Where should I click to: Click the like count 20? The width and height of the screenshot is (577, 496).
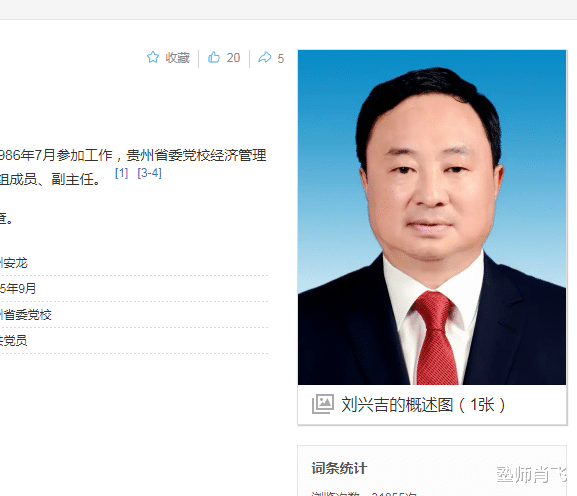point(233,58)
